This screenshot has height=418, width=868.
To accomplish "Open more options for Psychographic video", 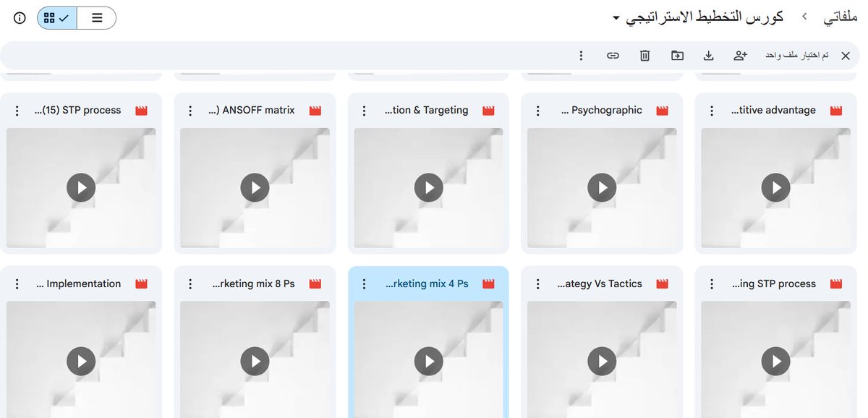I will click(x=537, y=111).
